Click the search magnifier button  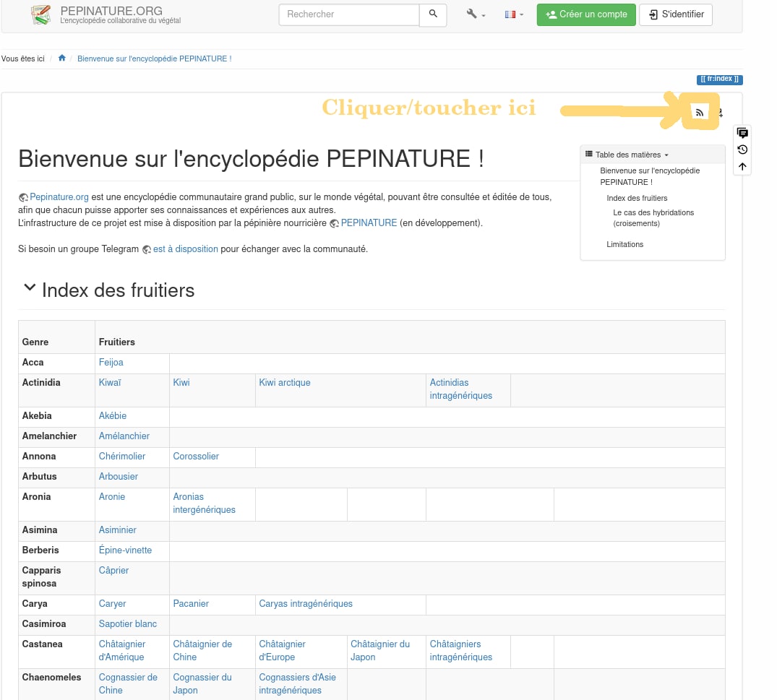point(433,14)
